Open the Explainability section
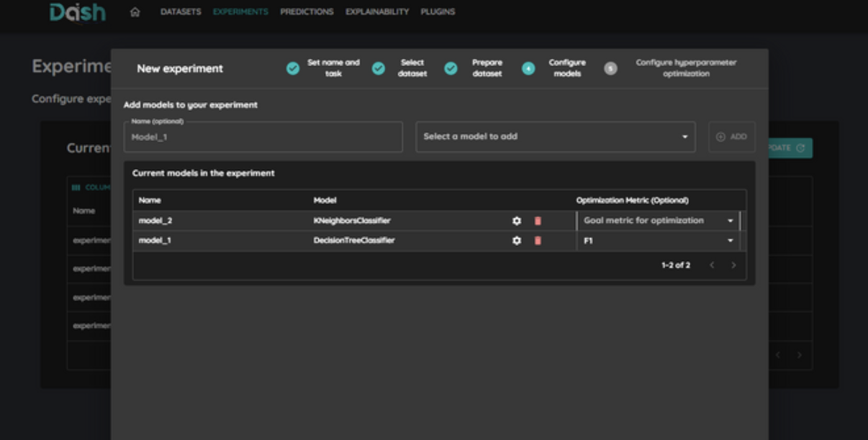Viewport: 868px width, 440px height. pyautogui.click(x=376, y=12)
